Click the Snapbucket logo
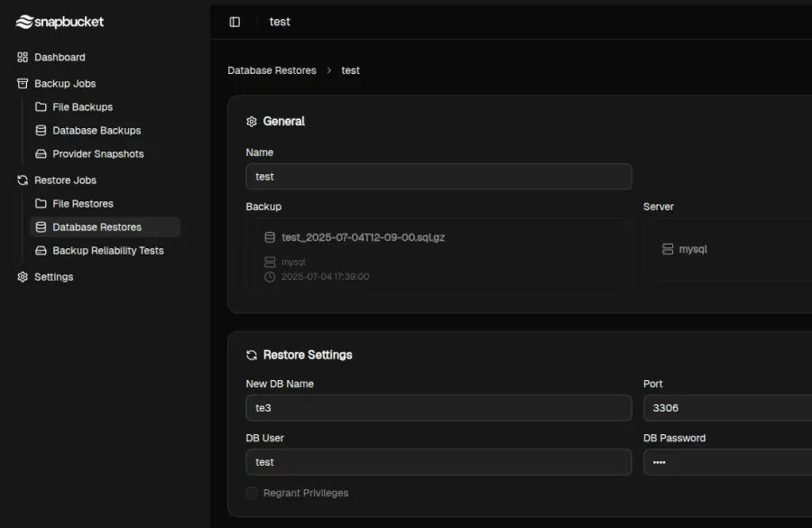The height and width of the screenshot is (528, 812). 60,22
